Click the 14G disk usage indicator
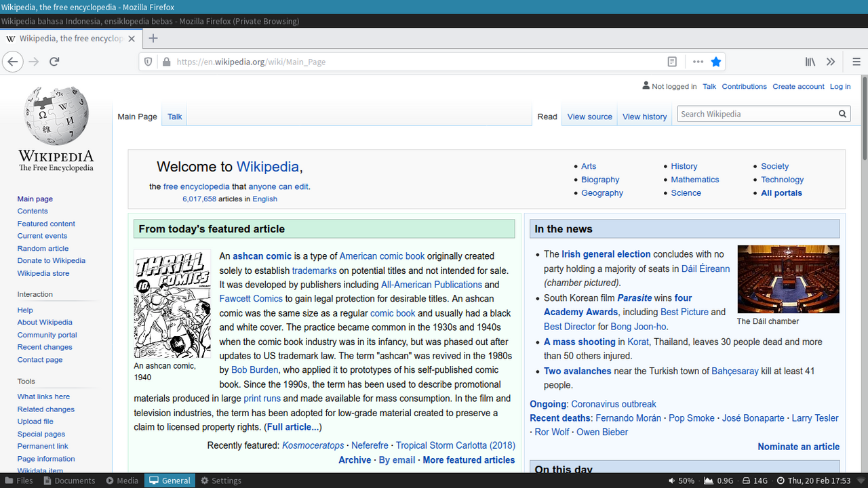The height and width of the screenshot is (488, 868). pos(755,481)
